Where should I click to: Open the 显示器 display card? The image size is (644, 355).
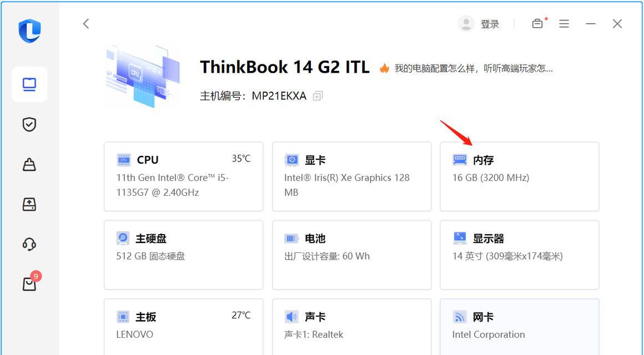click(x=519, y=255)
